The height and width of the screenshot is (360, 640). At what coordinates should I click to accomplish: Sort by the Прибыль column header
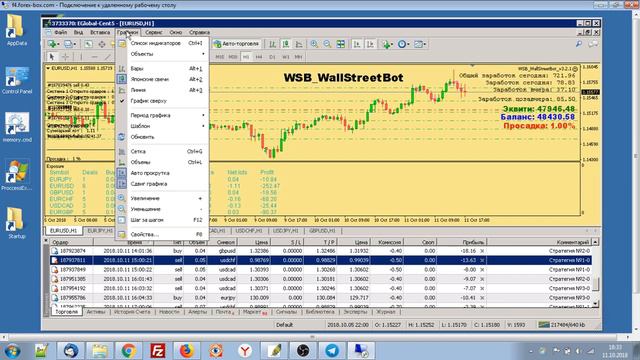pos(462,242)
